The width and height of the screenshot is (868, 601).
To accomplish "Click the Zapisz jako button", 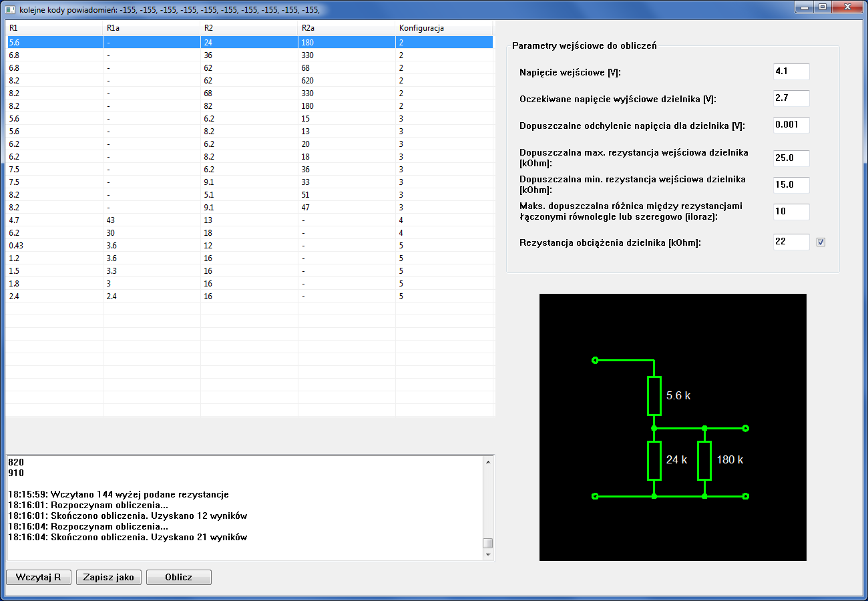I will click(109, 577).
